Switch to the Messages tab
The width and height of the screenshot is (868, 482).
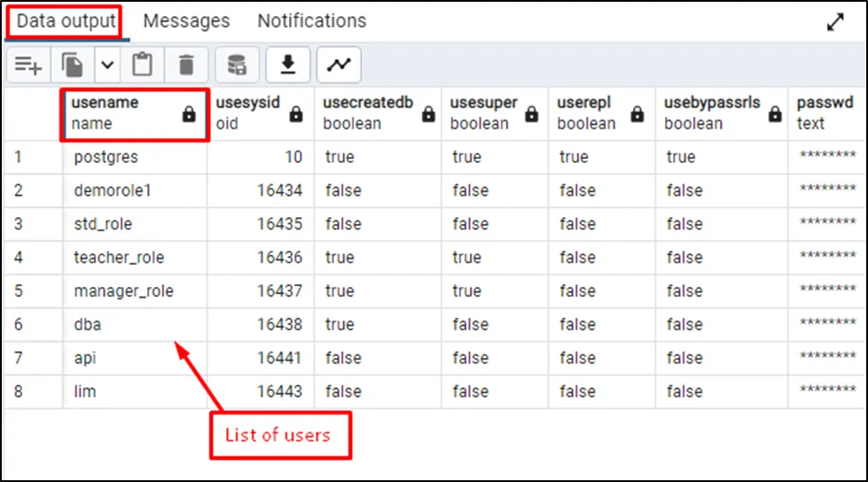[186, 20]
